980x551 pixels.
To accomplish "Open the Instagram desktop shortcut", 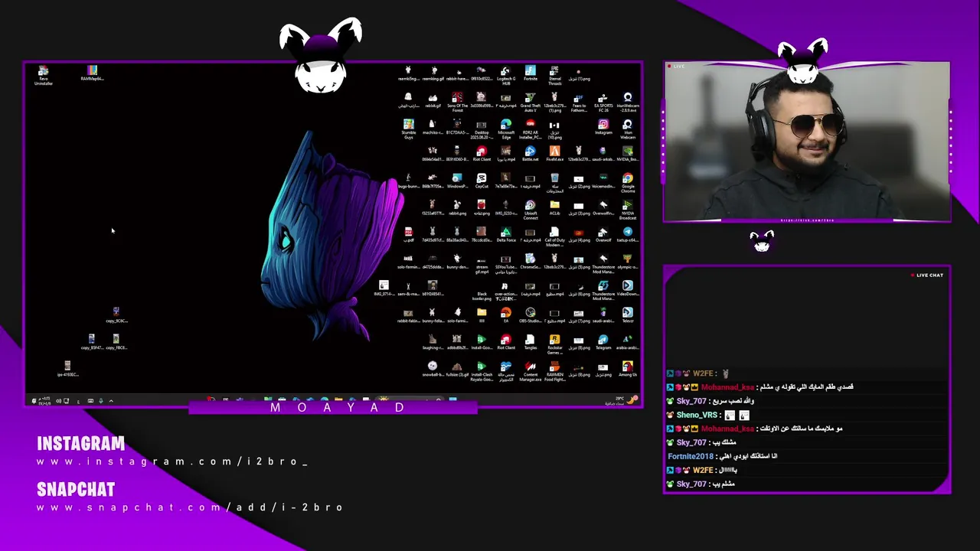I will point(603,127).
